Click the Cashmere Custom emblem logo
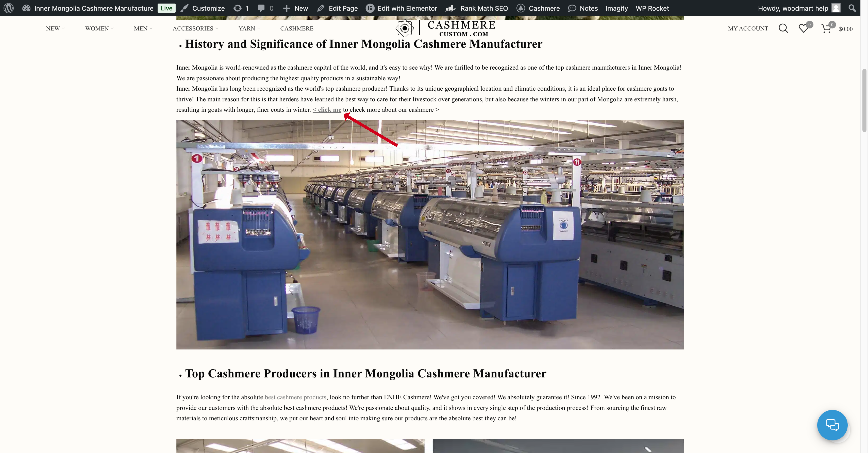The width and height of the screenshot is (868, 453). 405,28
